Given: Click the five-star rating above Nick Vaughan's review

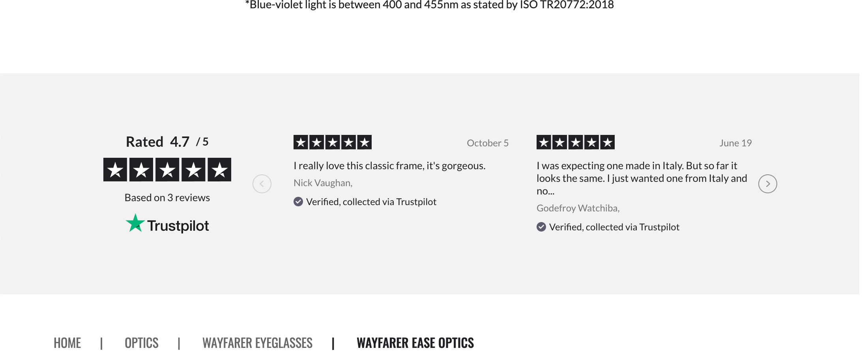Looking at the screenshot, I should [x=332, y=142].
